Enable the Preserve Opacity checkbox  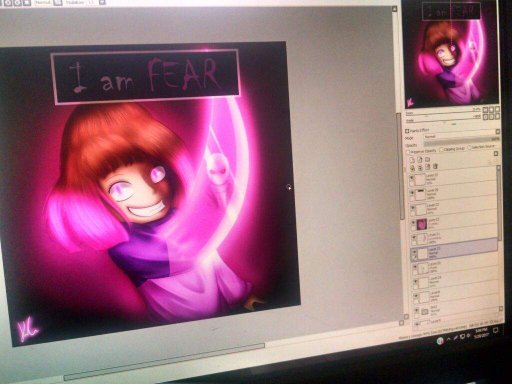[x=408, y=152]
